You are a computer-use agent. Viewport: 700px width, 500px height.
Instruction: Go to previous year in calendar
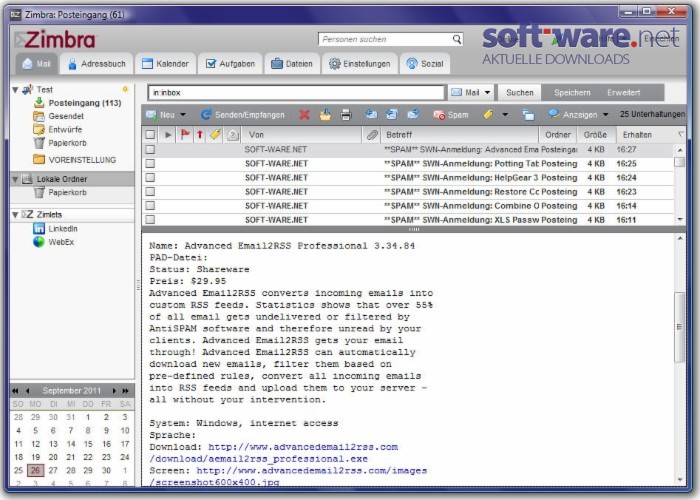pyautogui.click(x=16, y=391)
